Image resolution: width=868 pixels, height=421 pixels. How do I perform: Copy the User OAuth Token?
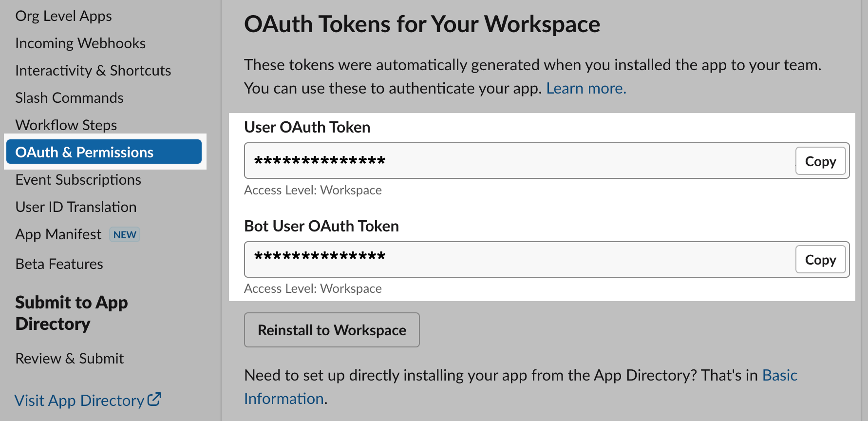(820, 161)
